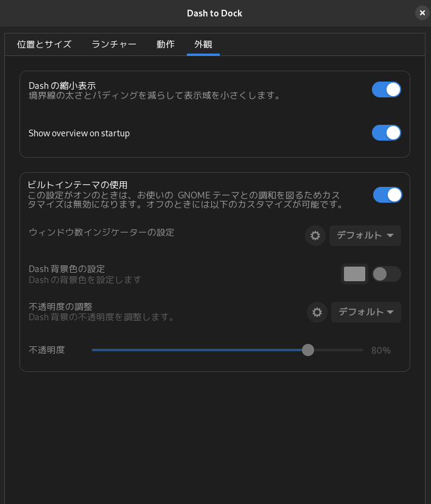Toggle Dash 背景色の設定 switch
Viewport: 431px width, 504px height.
pyautogui.click(x=387, y=274)
